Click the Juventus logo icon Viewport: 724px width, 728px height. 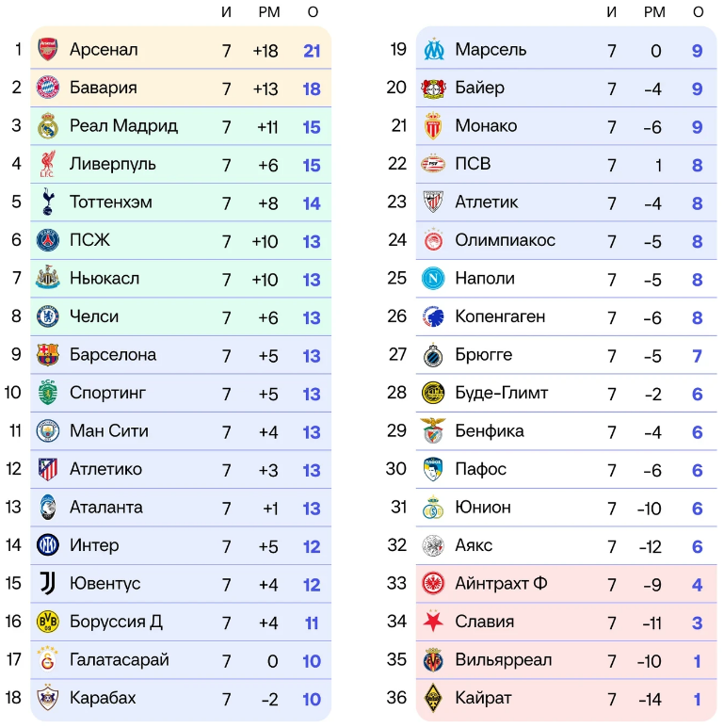47,584
